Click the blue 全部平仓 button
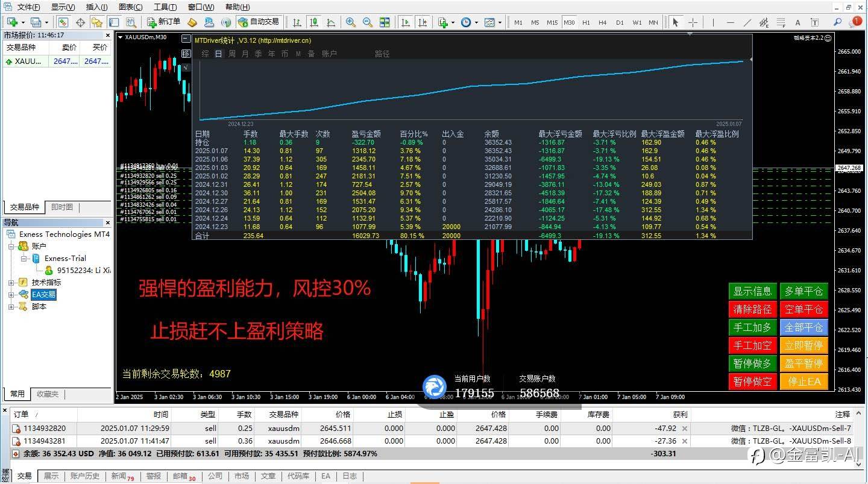The height and width of the screenshot is (484, 868). point(804,327)
